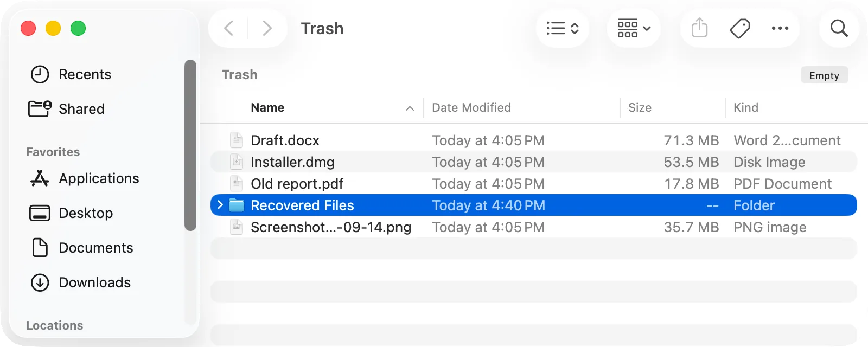Click the Screenshot png file icon
Image resolution: width=868 pixels, height=347 pixels.
(237, 227)
